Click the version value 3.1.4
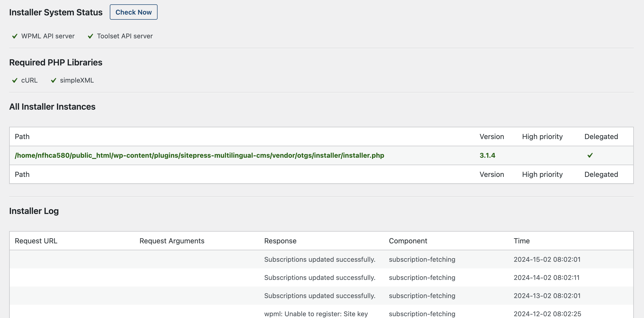 coord(487,155)
